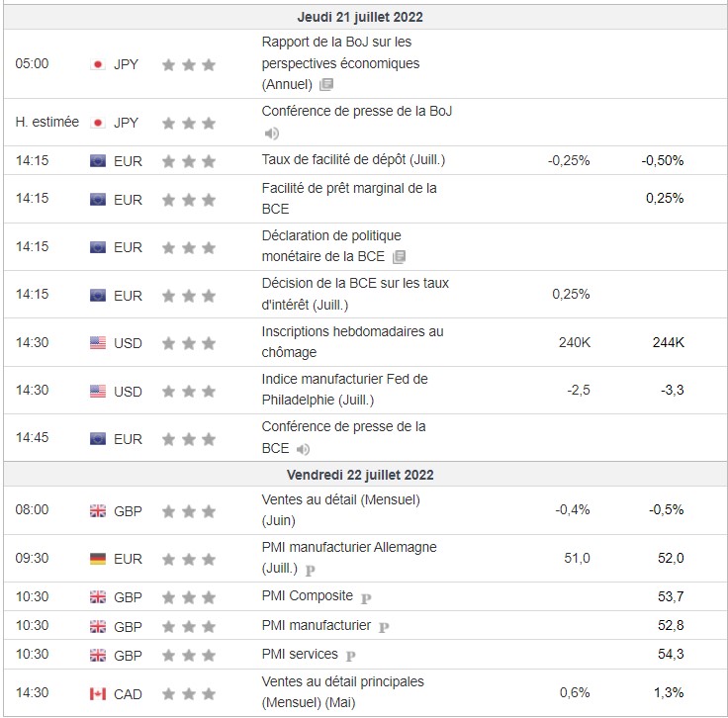Open the document icon after "monétaire de la BCE"
728x718 pixels.
[x=400, y=257]
